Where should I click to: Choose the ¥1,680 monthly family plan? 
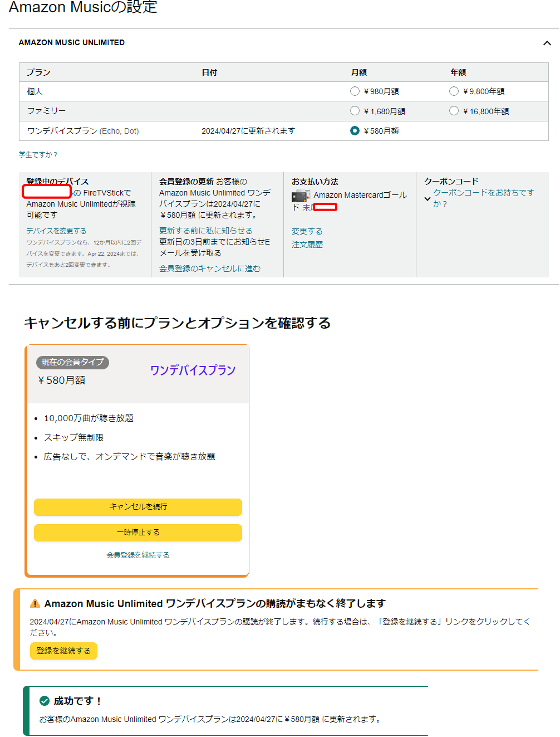tap(355, 111)
